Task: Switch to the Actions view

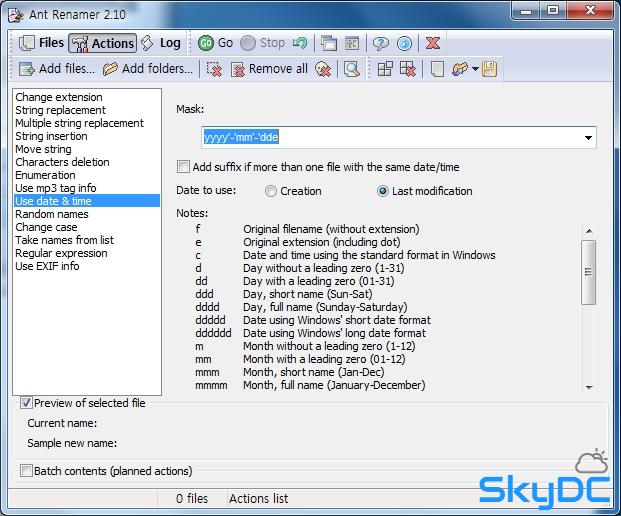Action: click(103, 43)
